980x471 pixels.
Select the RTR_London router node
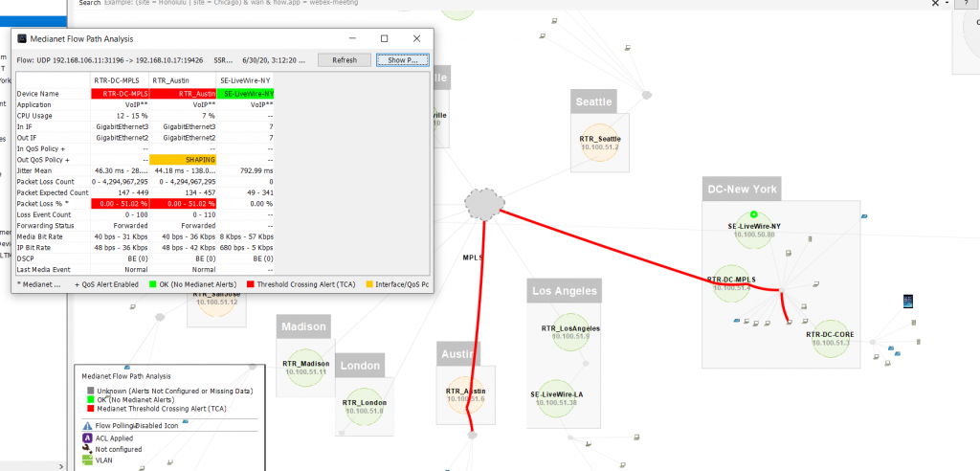point(365,406)
